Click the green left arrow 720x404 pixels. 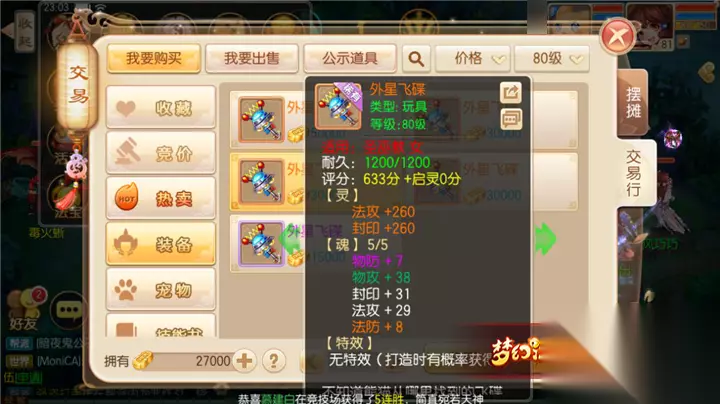(289, 239)
